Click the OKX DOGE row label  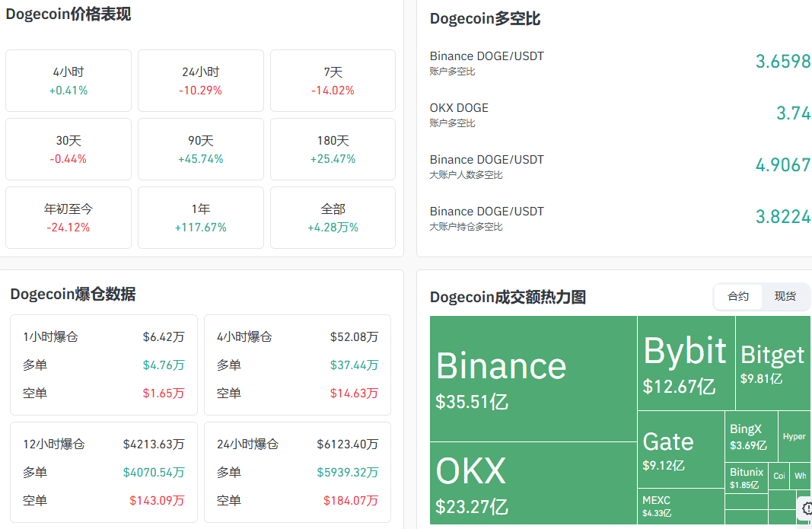click(x=459, y=108)
